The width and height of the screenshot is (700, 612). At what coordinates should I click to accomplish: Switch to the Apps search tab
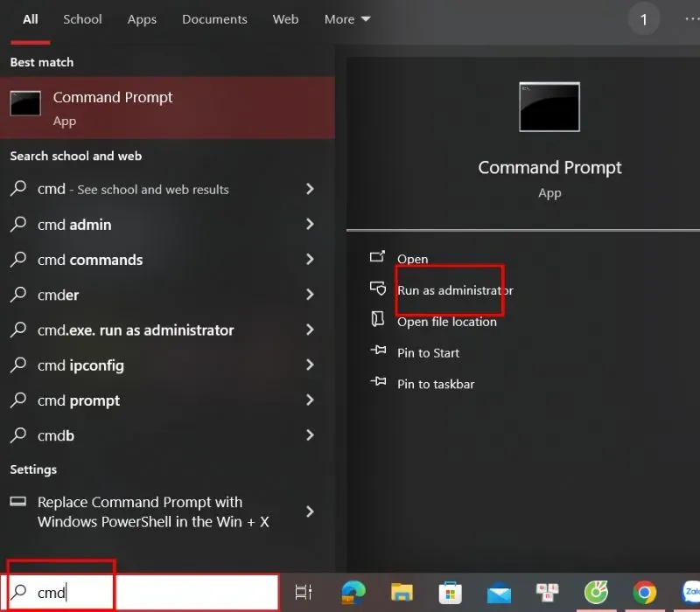tap(142, 19)
